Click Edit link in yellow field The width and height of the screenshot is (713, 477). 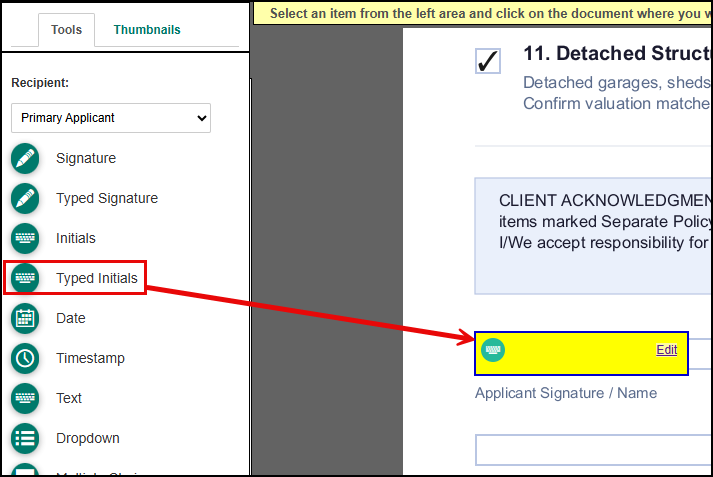click(667, 350)
